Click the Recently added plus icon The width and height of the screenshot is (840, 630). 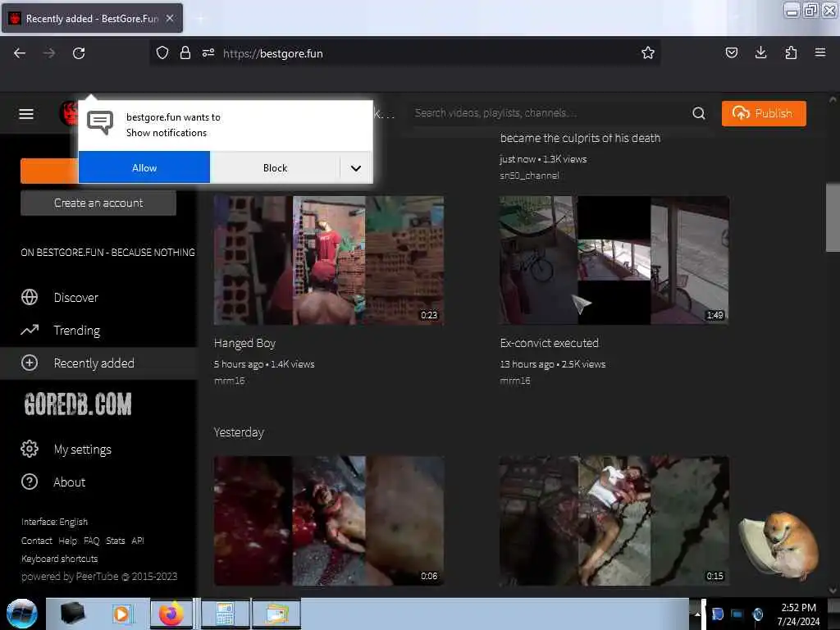coord(30,363)
